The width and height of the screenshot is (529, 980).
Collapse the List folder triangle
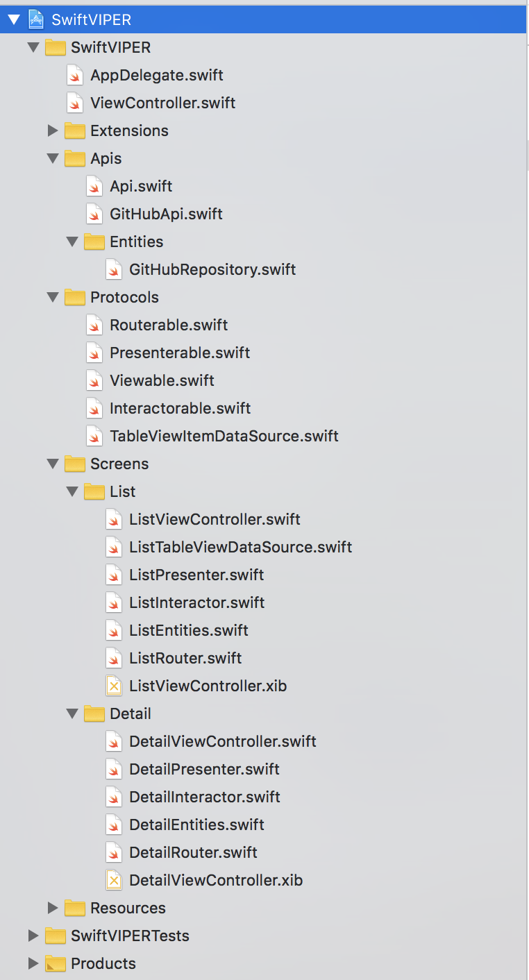pyautogui.click(x=72, y=492)
